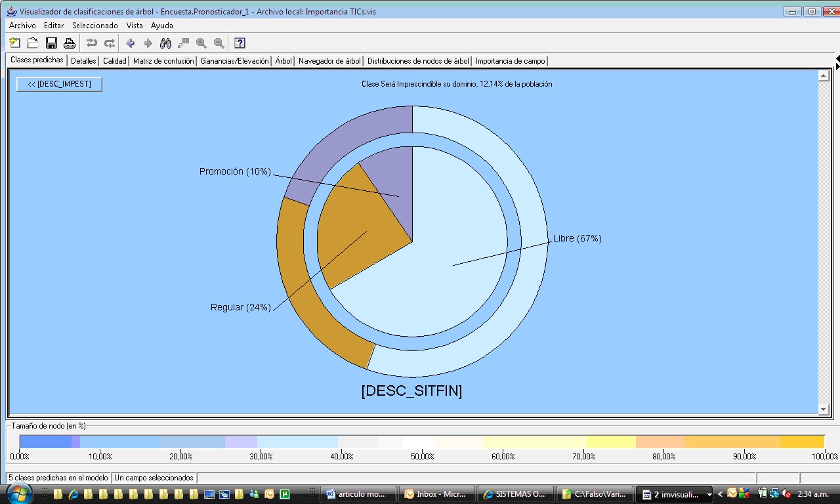Open the Seleccionado menu
This screenshot has width=840, height=504.
[94, 26]
